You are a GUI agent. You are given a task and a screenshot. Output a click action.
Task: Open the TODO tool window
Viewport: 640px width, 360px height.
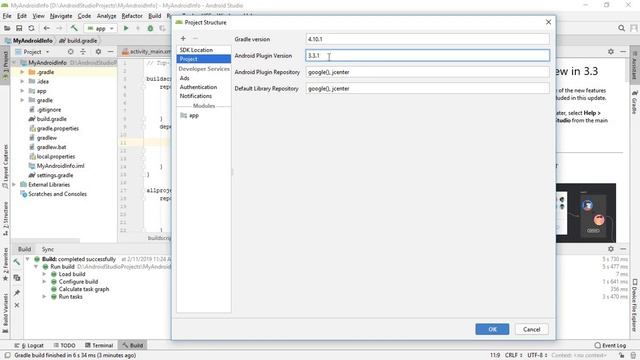[64, 345]
